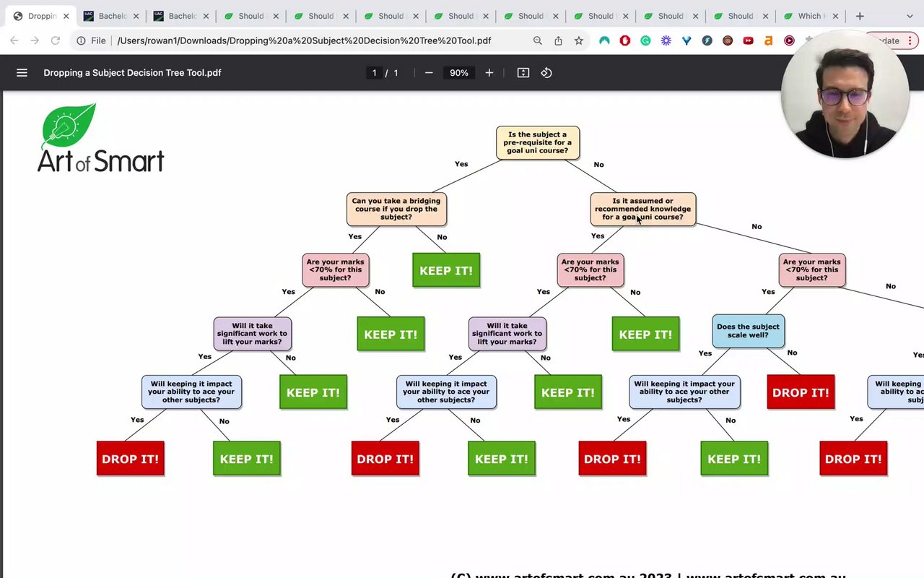Open the red stop-hand blocker extension
Viewport: 924px width, 578px height.
(x=625, y=40)
